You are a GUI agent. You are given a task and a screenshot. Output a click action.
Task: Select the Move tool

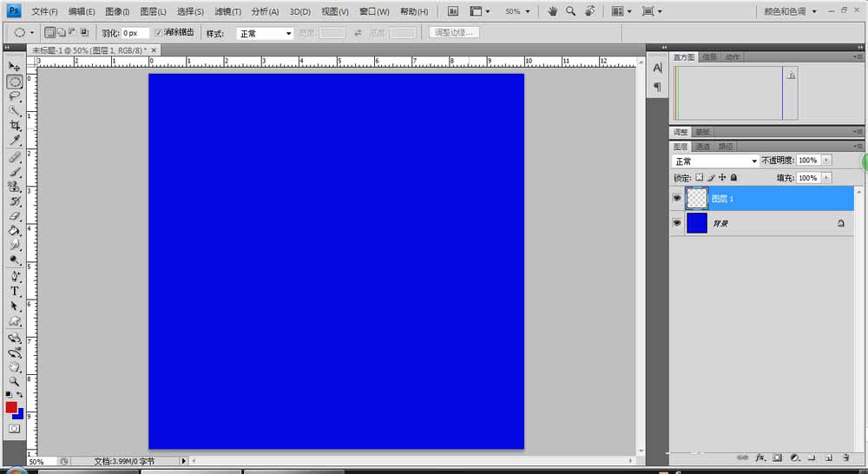coord(15,67)
